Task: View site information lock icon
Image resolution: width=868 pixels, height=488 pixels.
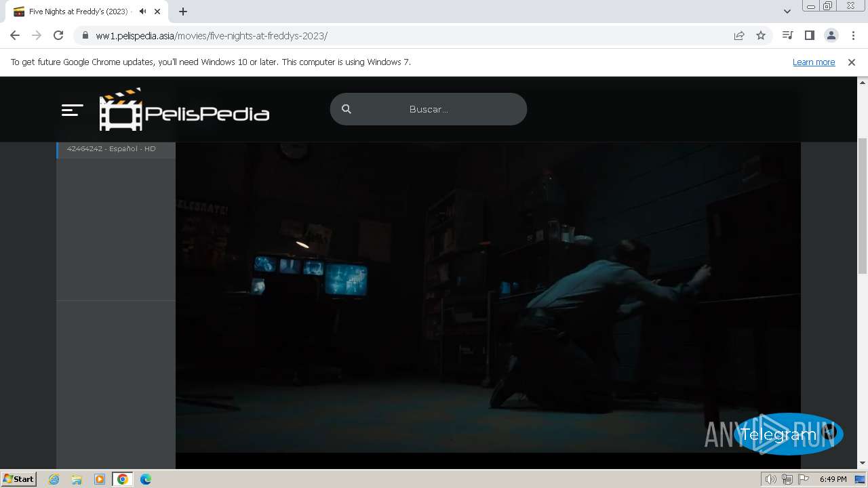Action: (85, 35)
